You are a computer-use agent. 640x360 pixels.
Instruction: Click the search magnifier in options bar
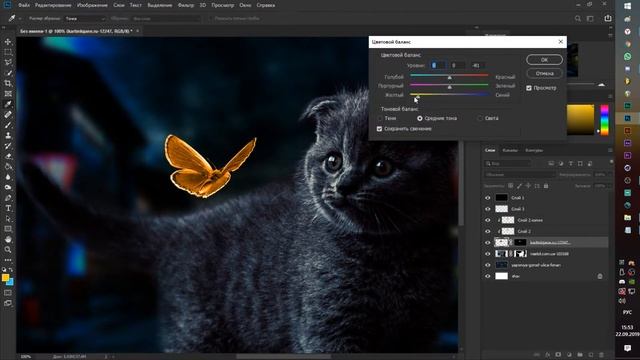(x=578, y=18)
